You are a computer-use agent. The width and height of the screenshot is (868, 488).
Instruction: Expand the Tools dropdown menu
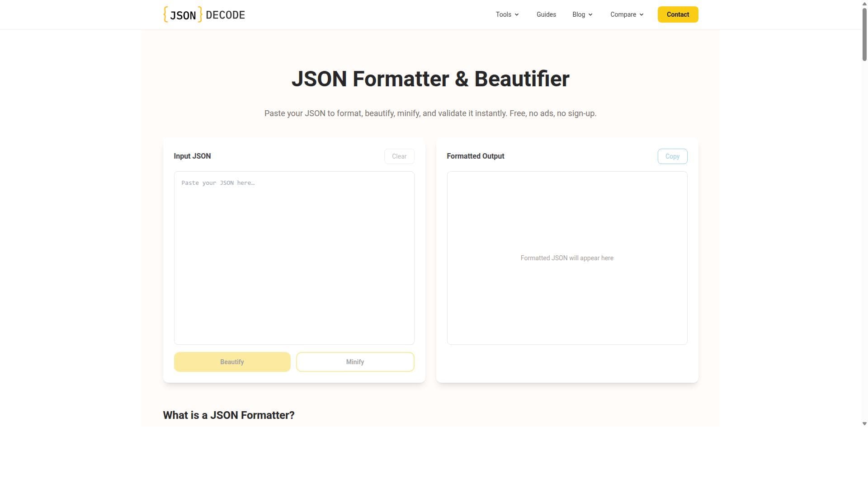[x=507, y=14]
